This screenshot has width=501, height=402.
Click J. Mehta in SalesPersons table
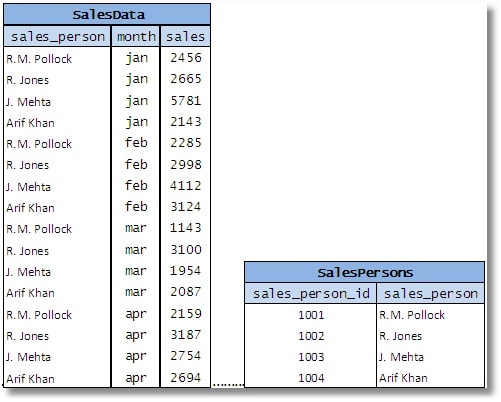pyautogui.click(x=401, y=357)
